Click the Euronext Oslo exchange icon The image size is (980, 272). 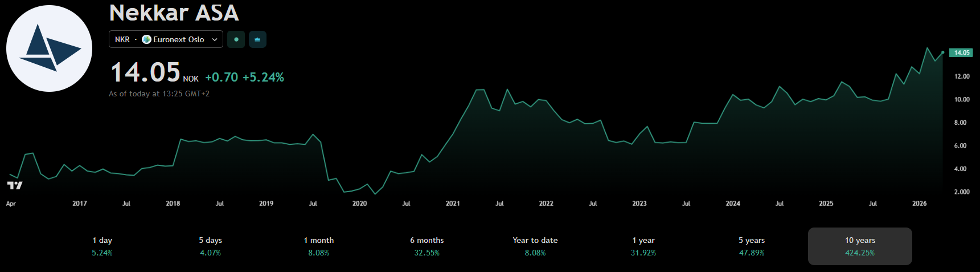click(146, 39)
